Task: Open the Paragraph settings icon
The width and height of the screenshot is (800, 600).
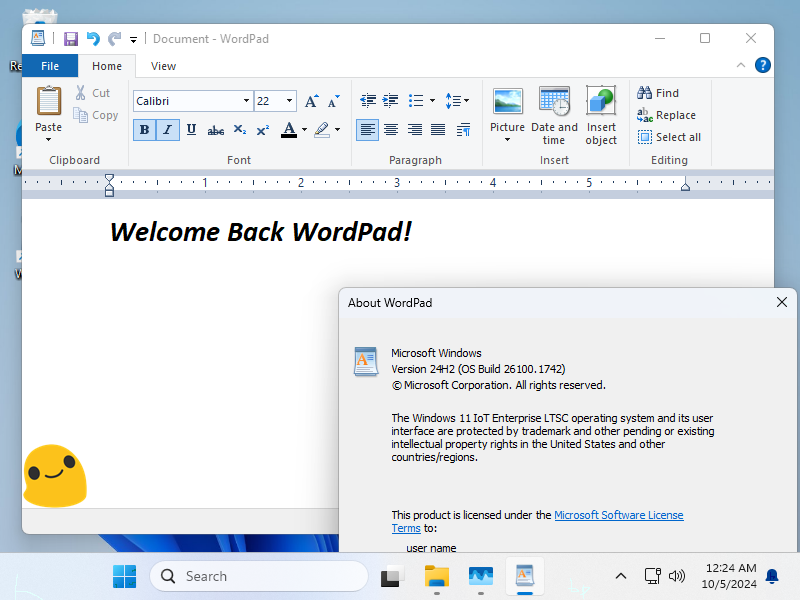Action: coord(463,130)
